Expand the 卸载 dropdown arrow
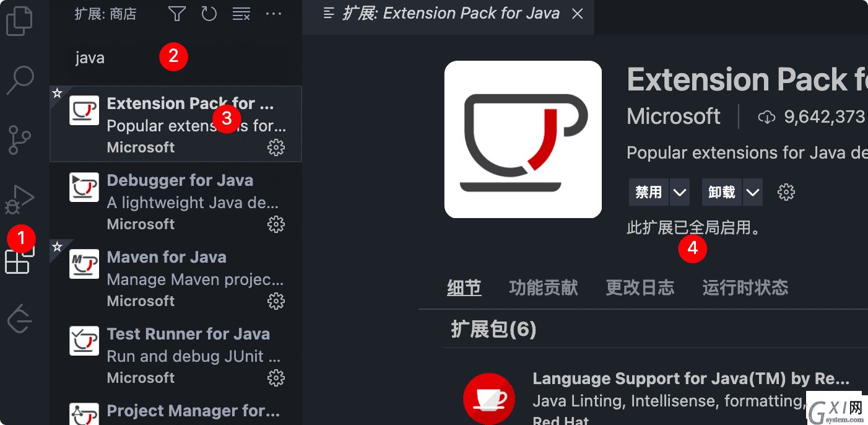Viewport: 868px width, 425px height. coord(753,192)
